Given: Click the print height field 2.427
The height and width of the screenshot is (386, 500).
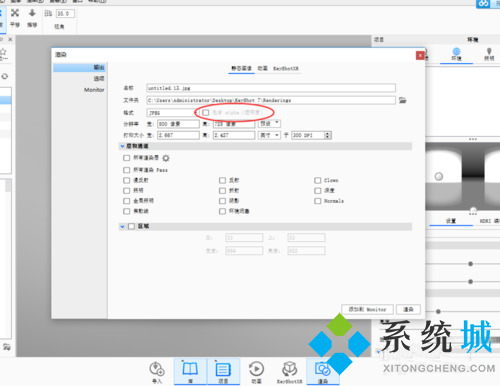Looking at the screenshot, I should (x=234, y=135).
